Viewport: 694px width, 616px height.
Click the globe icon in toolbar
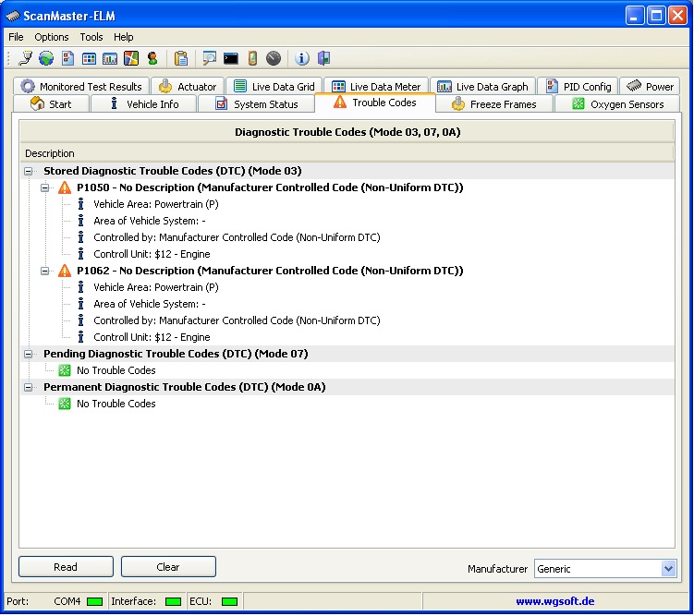click(46, 58)
